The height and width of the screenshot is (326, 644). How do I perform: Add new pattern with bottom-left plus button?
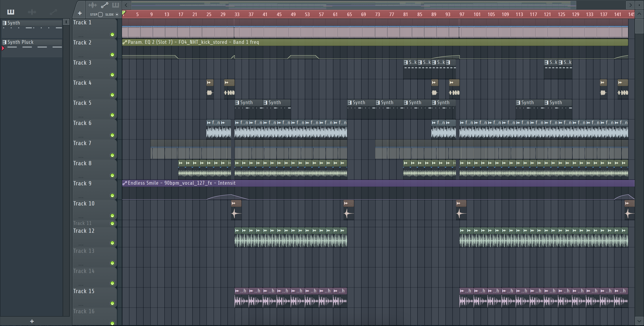(32, 321)
